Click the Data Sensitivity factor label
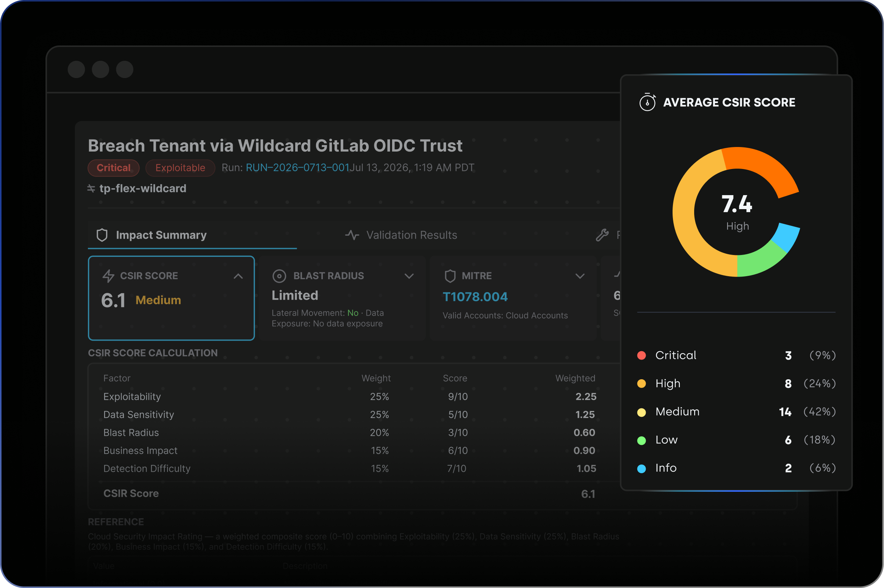884x588 pixels. point(139,414)
